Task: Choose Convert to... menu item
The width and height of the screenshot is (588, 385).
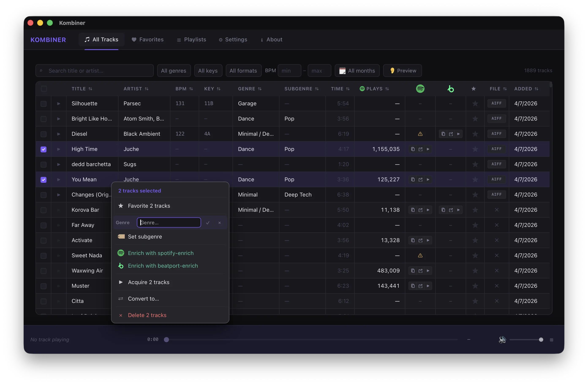Action: (x=170, y=299)
